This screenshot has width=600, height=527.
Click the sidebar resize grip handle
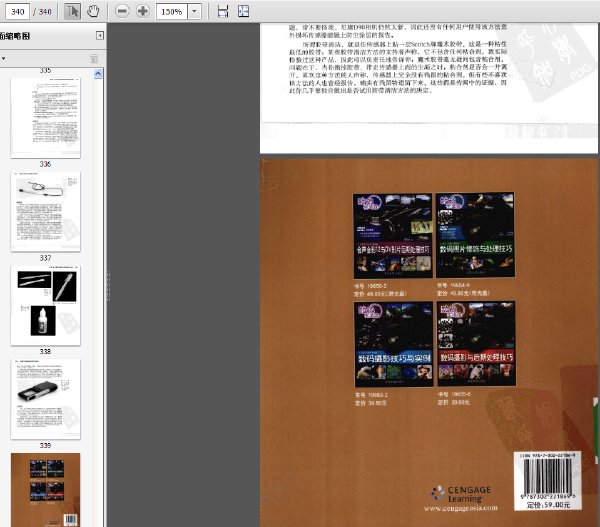(x=108, y=286)
